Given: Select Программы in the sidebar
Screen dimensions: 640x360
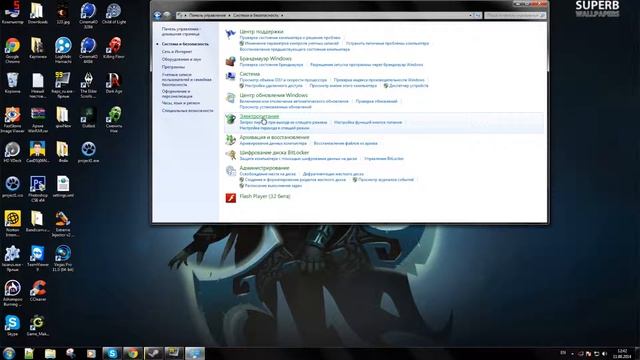Looking at the screenshot, I should (x=173, y=67).
